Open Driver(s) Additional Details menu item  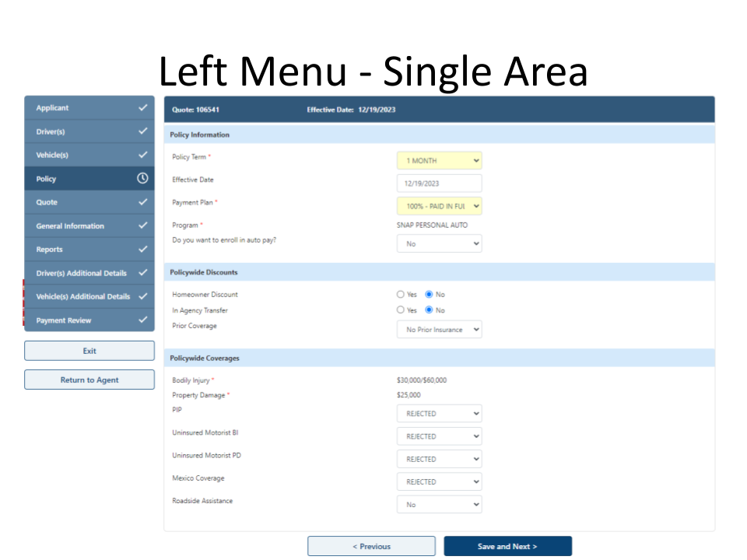click(x=82, y=273)
